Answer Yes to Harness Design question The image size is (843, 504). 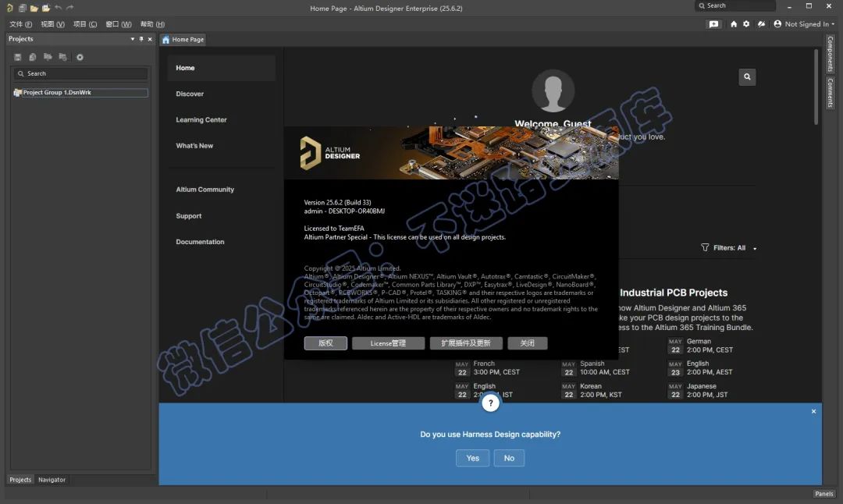click(472, 458)
